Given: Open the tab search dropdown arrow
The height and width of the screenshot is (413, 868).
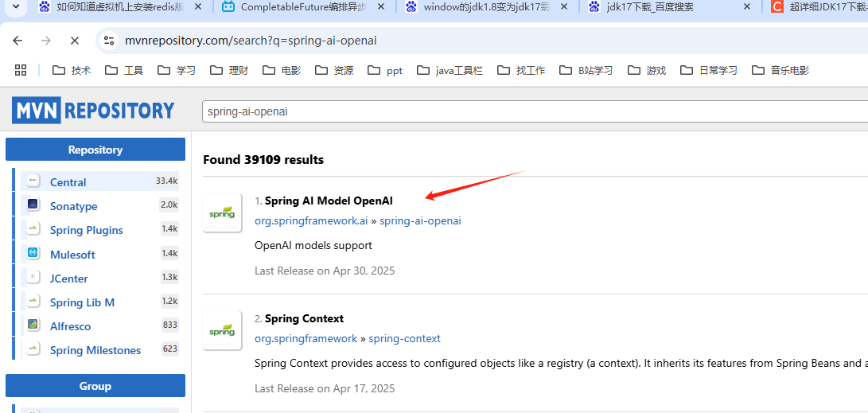Looking at the screenshot, I should click(x=16, y=6).
